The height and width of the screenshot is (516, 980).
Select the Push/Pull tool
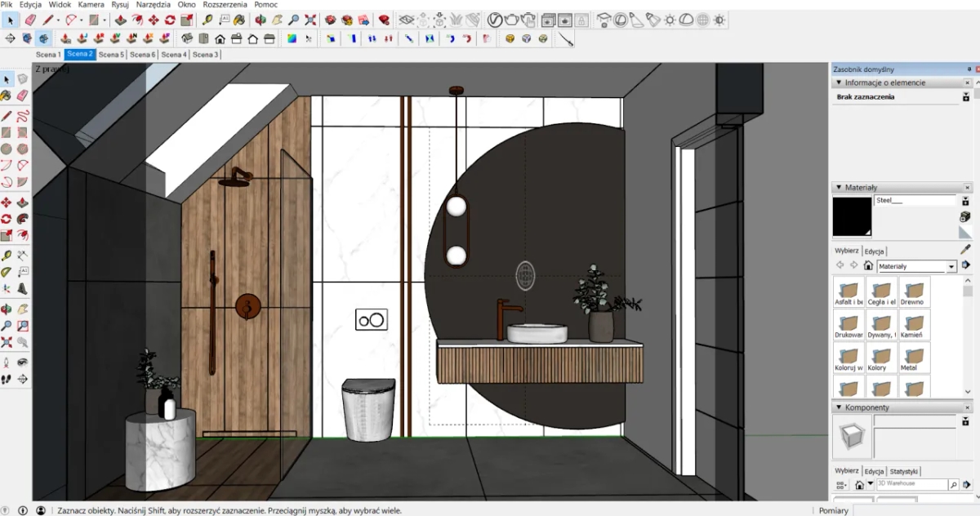click(120, 20)
